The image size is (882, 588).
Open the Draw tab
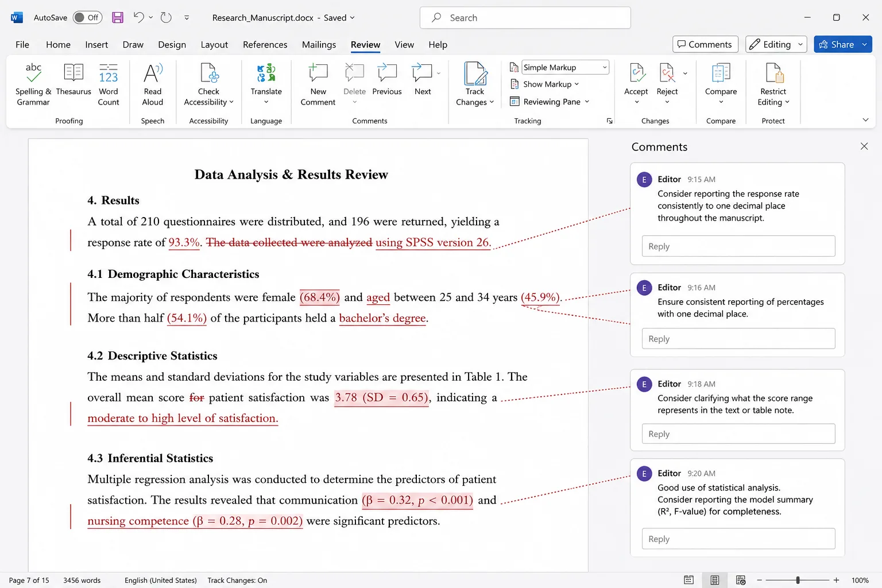pos(133,44)
